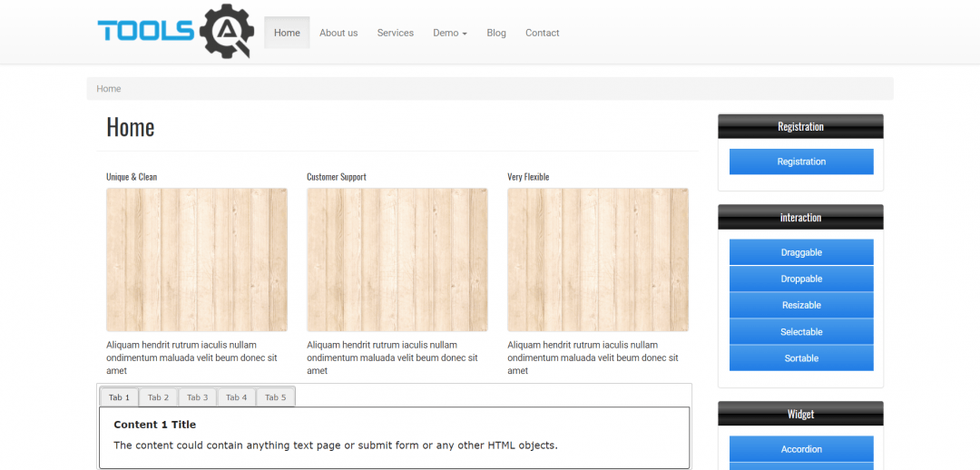Image resolution: width=980 pixels, height=470 pixels.
Task: Open the Contact page
Action: pos(542,33)
